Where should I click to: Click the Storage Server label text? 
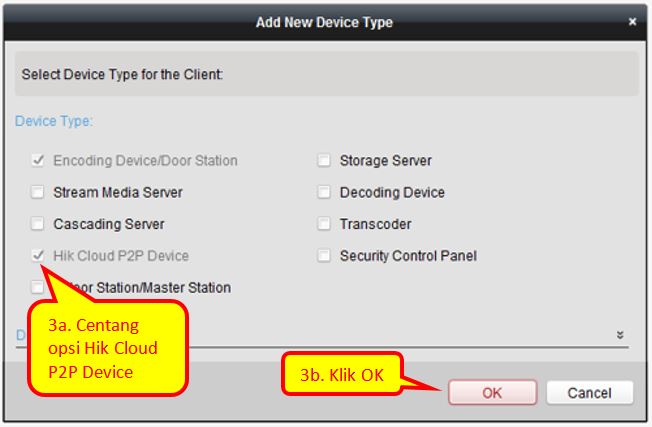[x=385, y=160]
